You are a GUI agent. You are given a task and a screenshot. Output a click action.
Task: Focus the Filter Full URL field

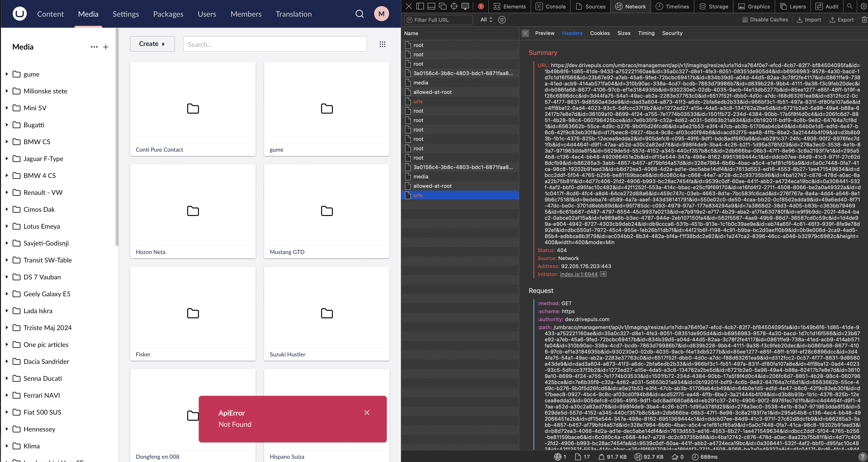[438, 19]
